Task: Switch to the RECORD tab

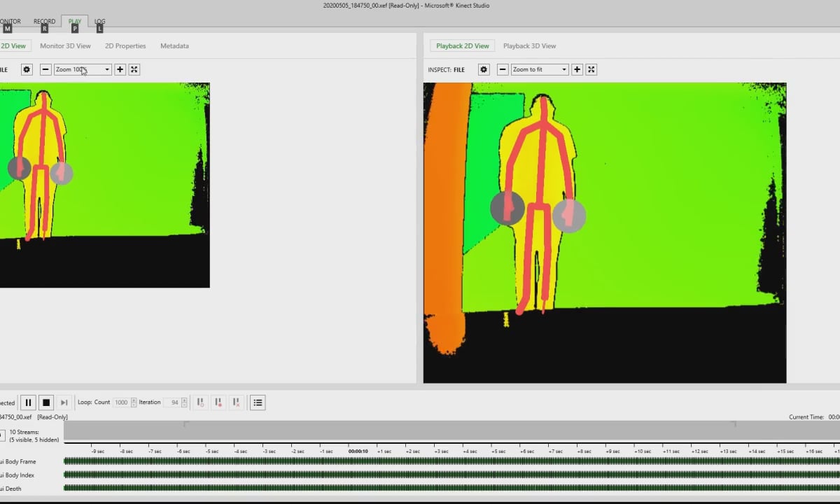Action: [x=45, y=22]
